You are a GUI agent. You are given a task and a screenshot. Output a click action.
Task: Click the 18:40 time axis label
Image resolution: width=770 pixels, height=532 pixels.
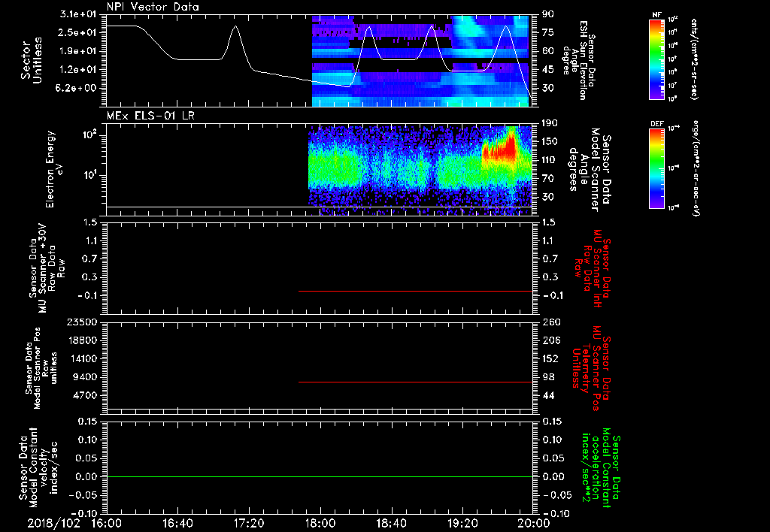pyautogui.click(x=391, y=523)
